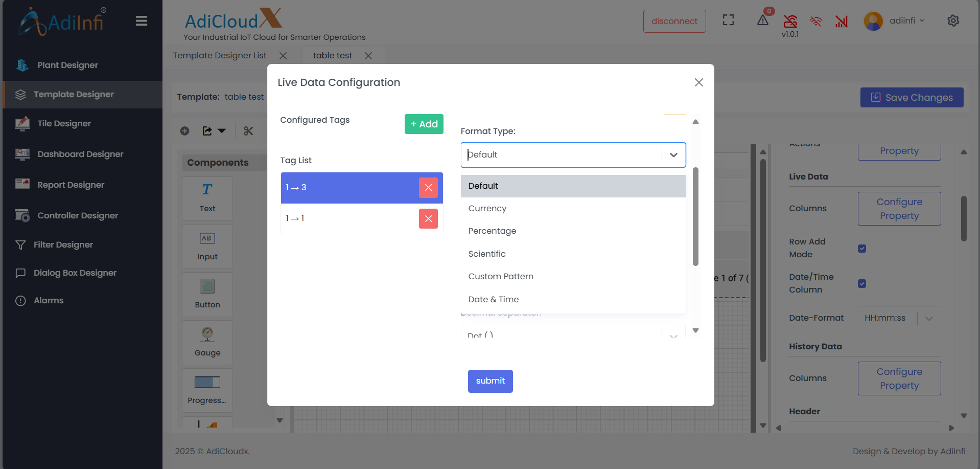Screen dimensions: 980x469
Task: Delete tag 1→1 using red X button
Action: 428,218
